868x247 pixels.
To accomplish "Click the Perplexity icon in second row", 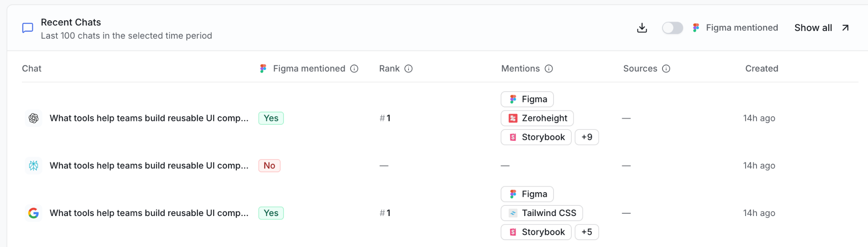I will point(33,166).
